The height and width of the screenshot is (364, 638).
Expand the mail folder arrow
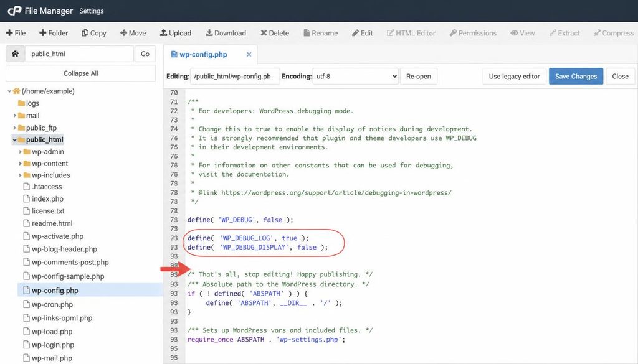click(15, 116)
